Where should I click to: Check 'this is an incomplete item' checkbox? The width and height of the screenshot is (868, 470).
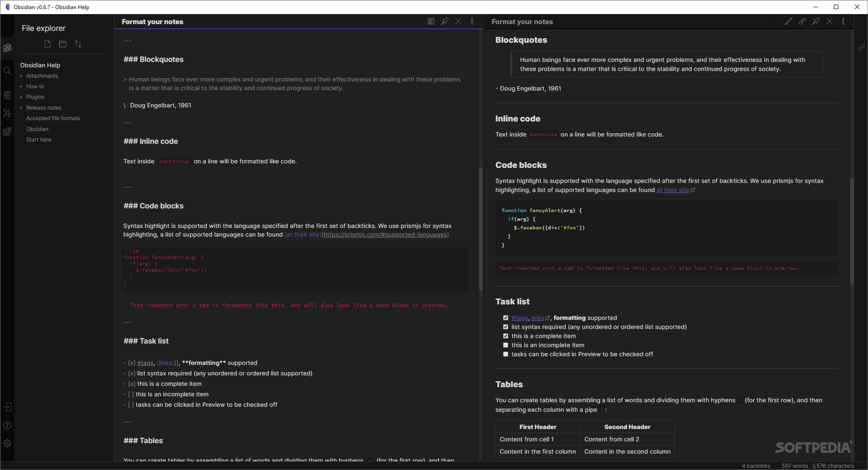[x=505, y=345]
